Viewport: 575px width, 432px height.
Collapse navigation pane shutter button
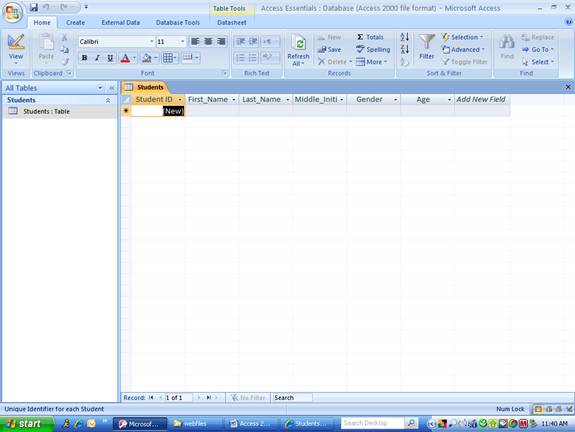click(x=111, y=88)
